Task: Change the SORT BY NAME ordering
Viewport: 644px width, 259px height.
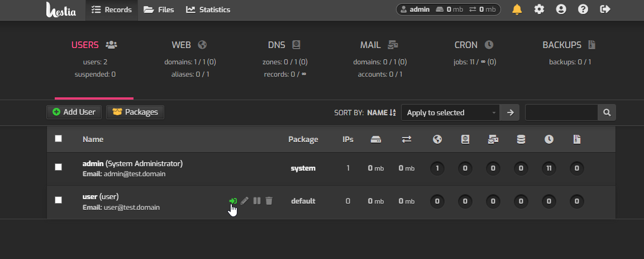Action: pyautogui.click(x=381, y=112)
